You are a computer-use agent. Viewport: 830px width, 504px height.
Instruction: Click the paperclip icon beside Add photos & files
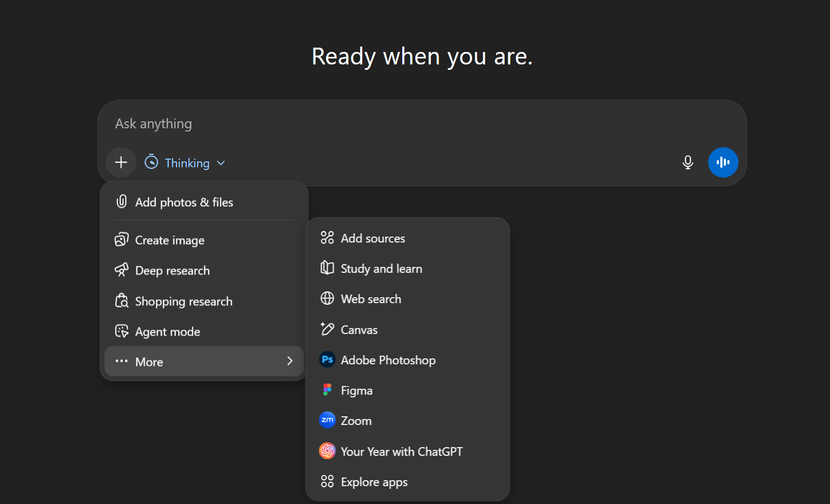122,201
